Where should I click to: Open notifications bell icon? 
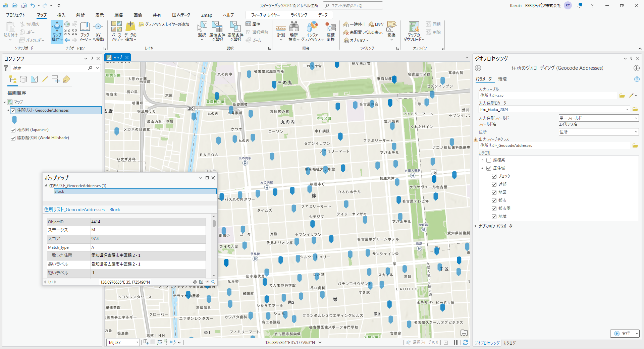pos(580,5)
